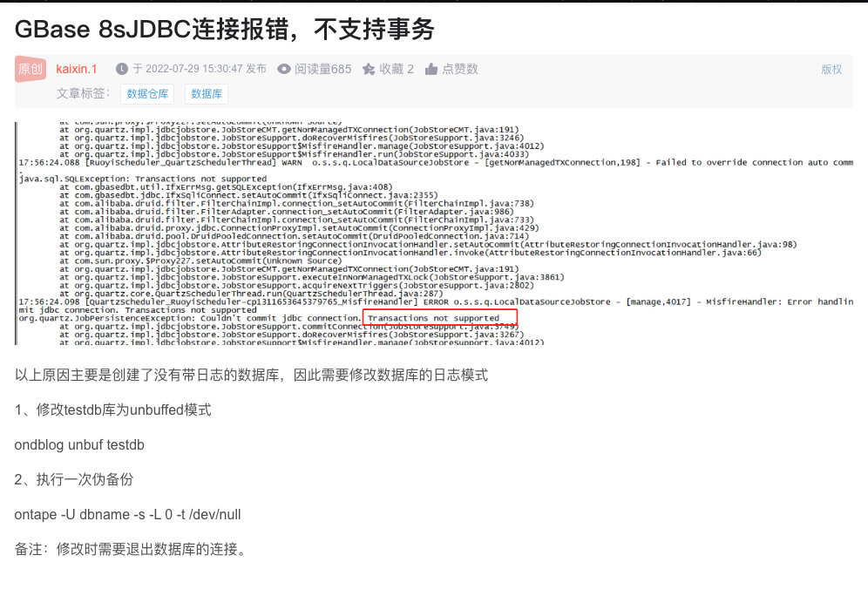Click the ontape -U dbname command line
This screenshot has height=589, width=868.
coord(128,515)
